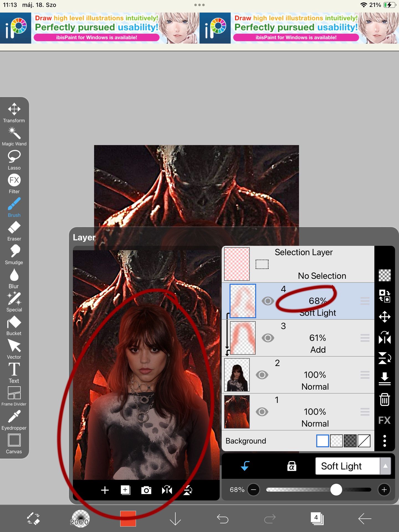The width and height of the screenshot is (399, 532).
Task: Select the Bucket fill tool
Action: tap(14, 326)
